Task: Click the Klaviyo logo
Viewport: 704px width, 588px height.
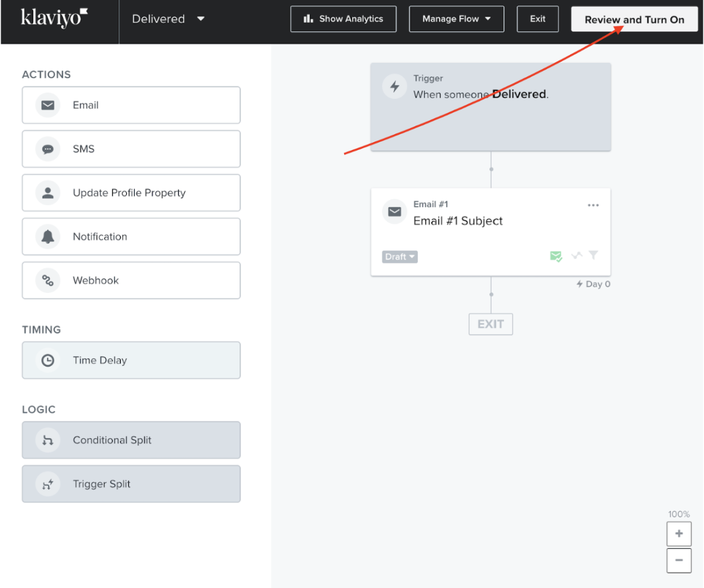Action: coord(54,18)
